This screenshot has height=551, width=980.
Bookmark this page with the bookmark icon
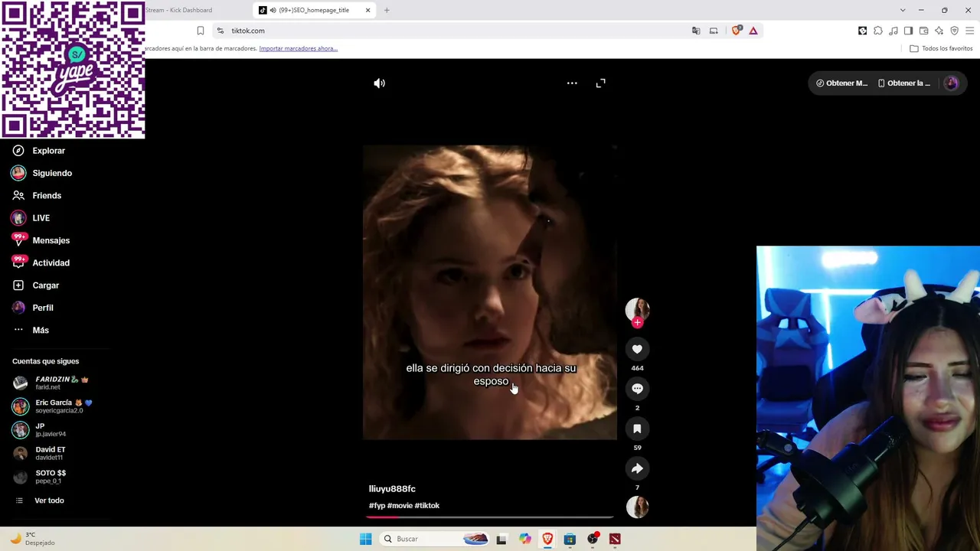click(201, 31)
